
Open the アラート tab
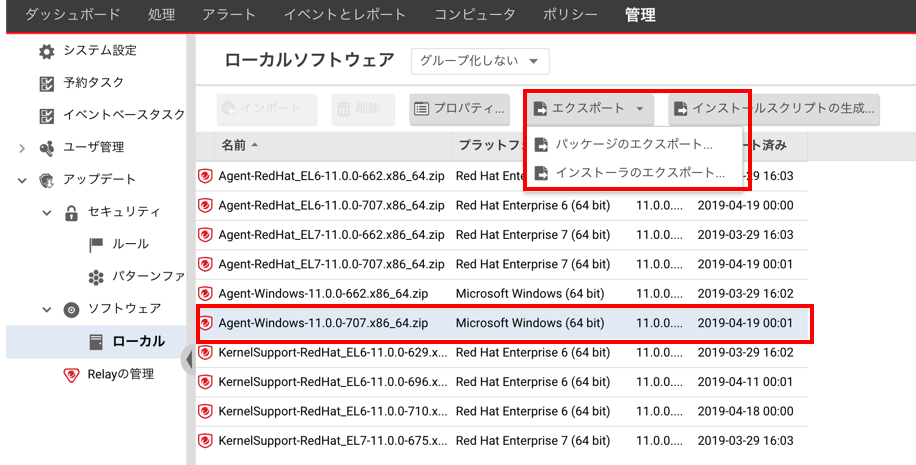click(x=229, y=15)
